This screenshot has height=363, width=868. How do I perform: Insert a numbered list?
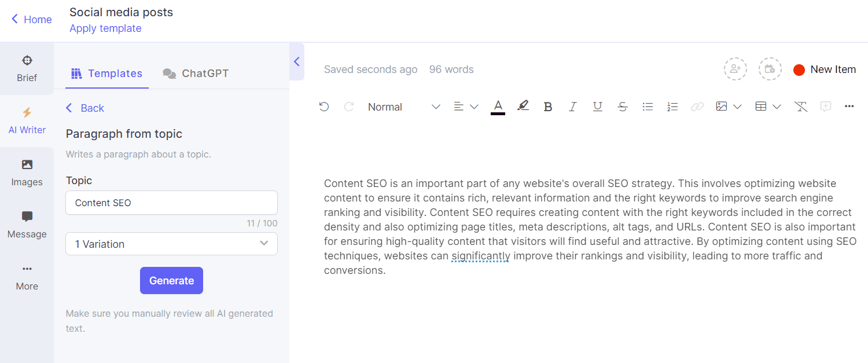[x=672, y=107]
